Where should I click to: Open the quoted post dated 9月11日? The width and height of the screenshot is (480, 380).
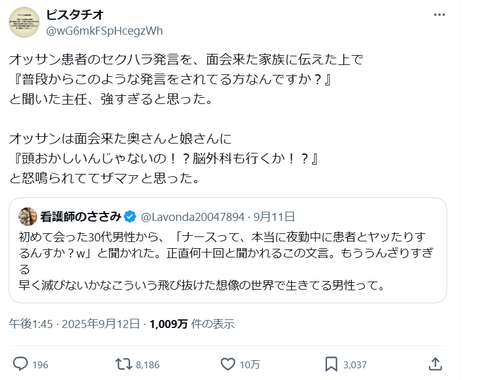pos(274,217)
